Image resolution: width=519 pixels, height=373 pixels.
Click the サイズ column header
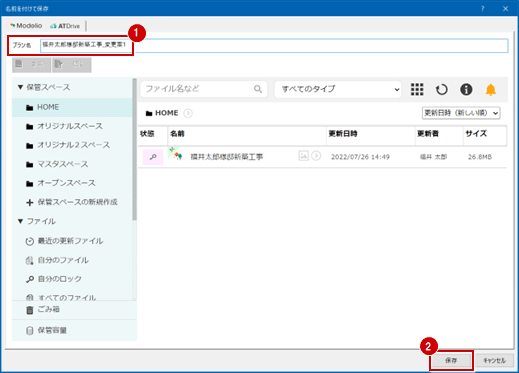pos(476,134)
